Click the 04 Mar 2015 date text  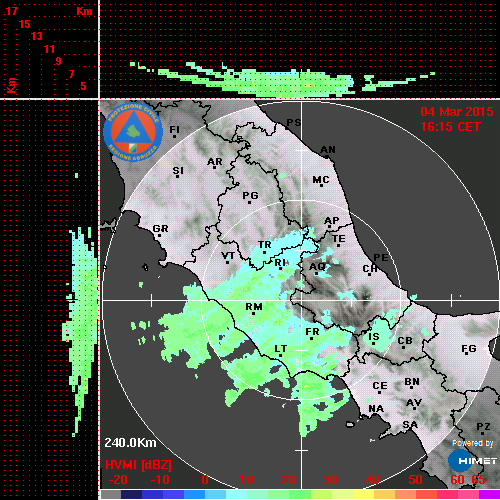pyautogui.click(x=457, y=112)
